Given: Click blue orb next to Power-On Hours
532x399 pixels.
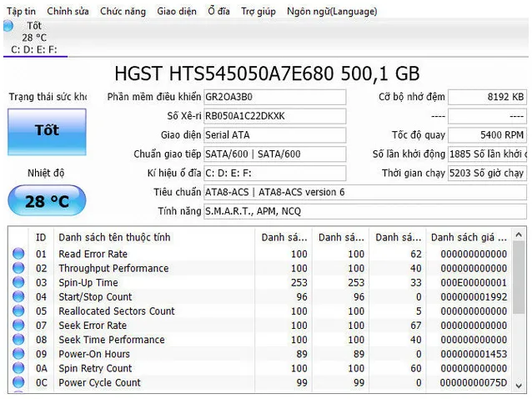Looking at the screenshot, I should pos(18,355).
